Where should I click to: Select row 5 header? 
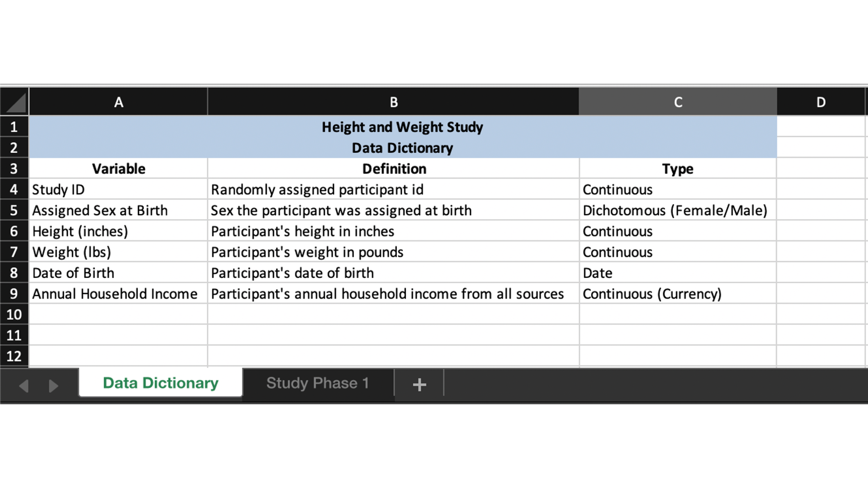coord(14,210)
